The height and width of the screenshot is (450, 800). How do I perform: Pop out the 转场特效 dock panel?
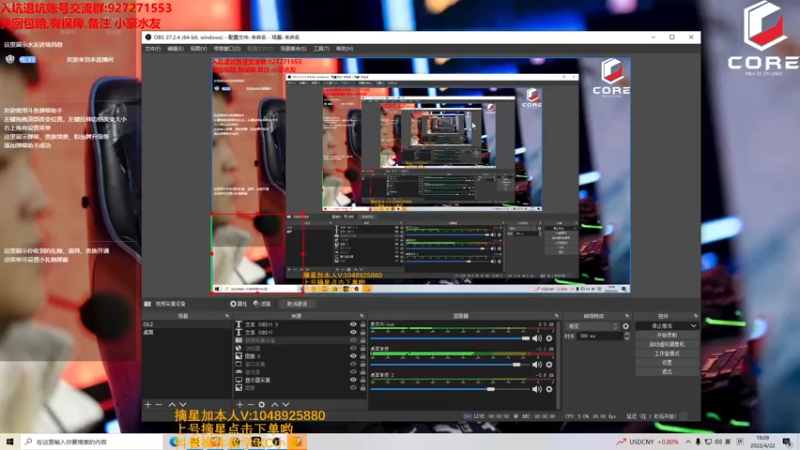coord(627,316)
